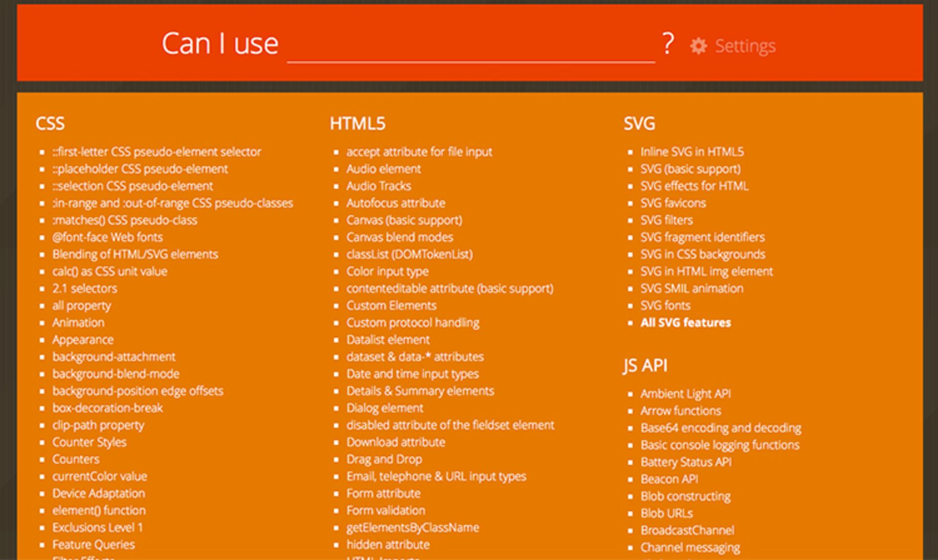The width and height of the screenshot is (938, 560).
Task: Open ::selection CSS pseudo-element link
Action: tap(133, 186)
